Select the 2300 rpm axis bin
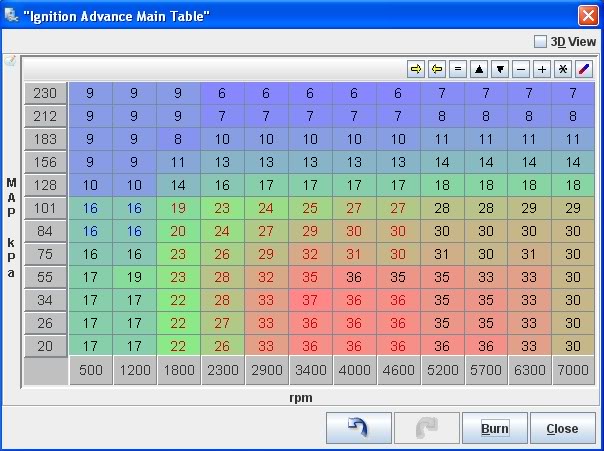604x451 pixels. [x=223, y=370]
